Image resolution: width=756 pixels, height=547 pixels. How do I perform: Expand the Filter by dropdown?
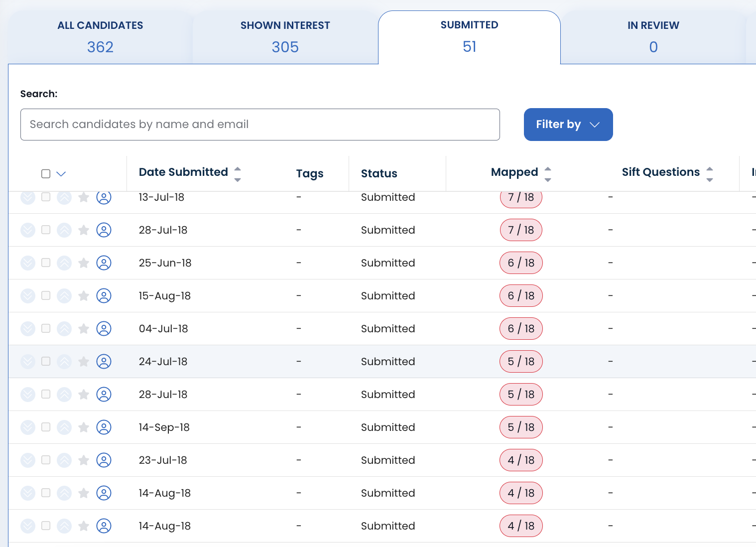pos(568,125)
